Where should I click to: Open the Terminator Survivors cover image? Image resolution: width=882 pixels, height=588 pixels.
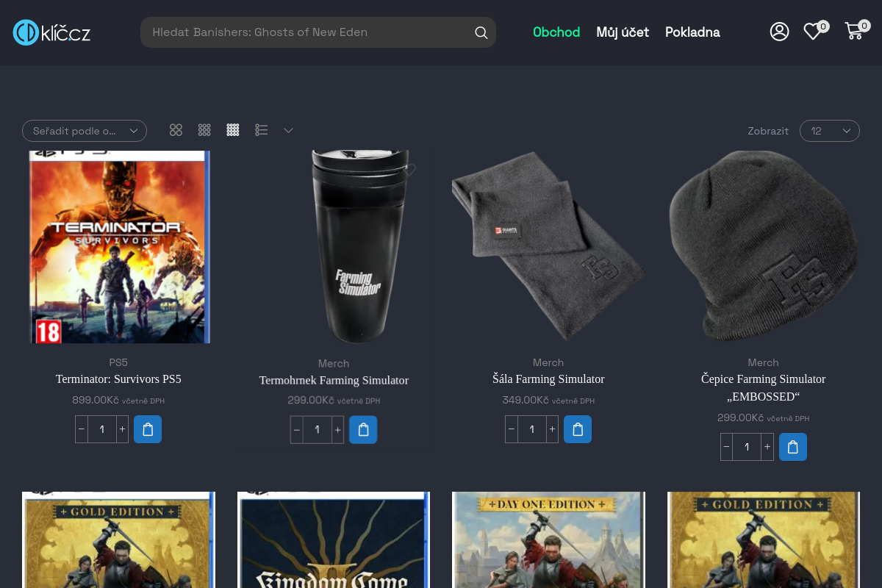[118, 247]
